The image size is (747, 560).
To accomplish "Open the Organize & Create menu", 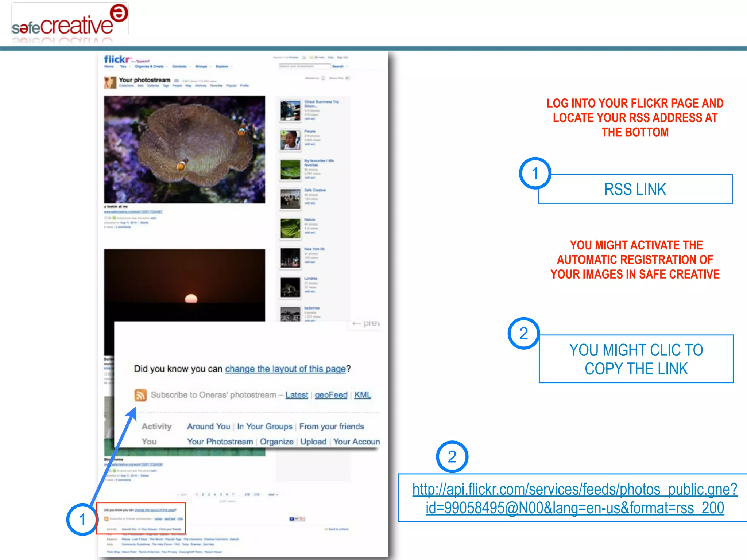I will pos(149,66).
